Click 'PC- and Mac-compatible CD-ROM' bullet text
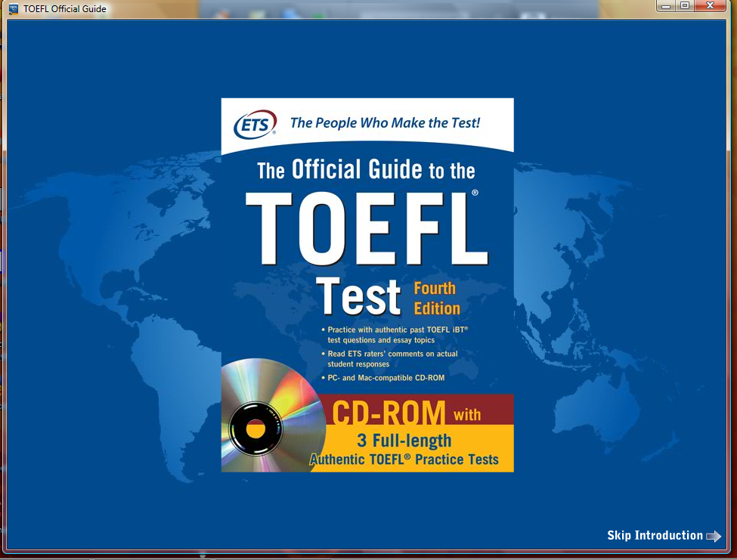Viewport: 737px width, 560px height. point(386,378)
